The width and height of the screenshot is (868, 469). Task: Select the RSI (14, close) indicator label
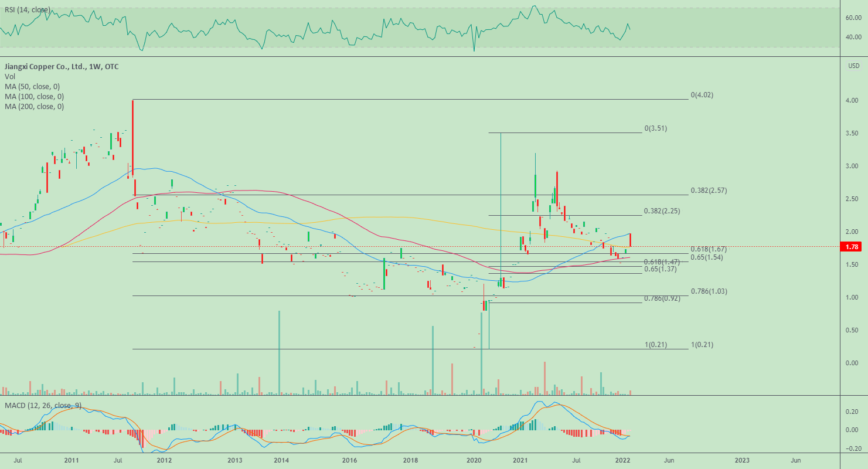click(28, 11)
